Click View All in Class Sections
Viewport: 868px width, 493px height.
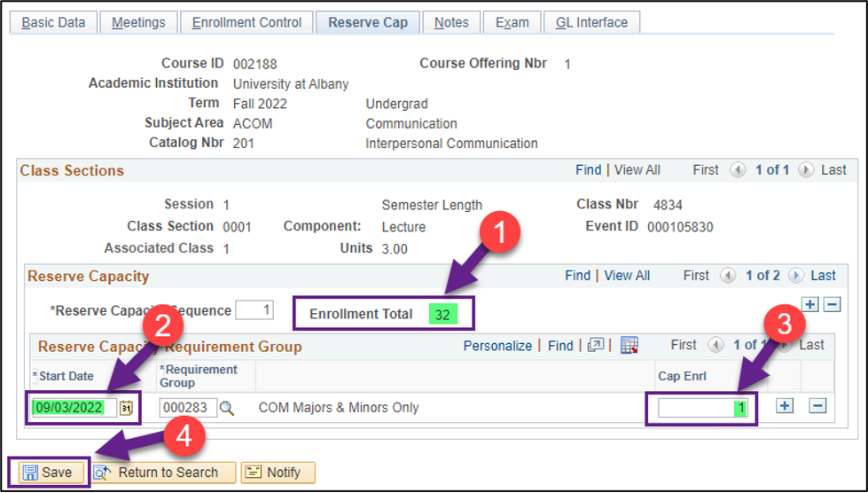point(637,170)
